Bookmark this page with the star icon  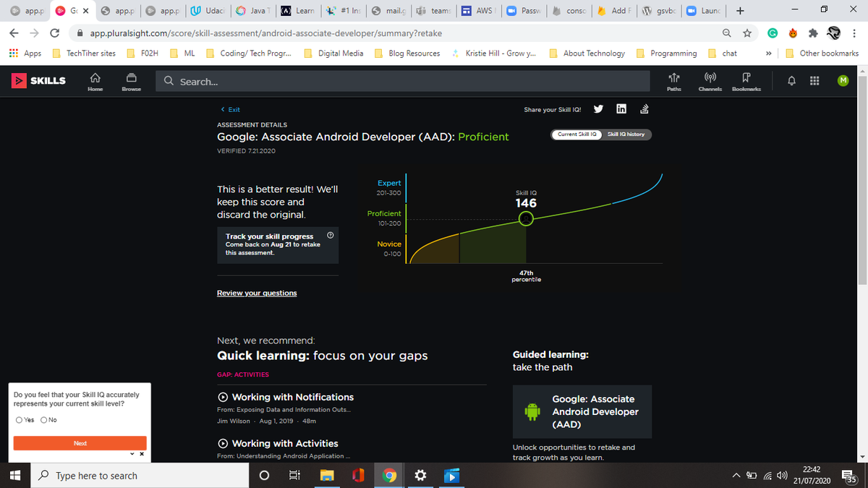click(747, 33)
